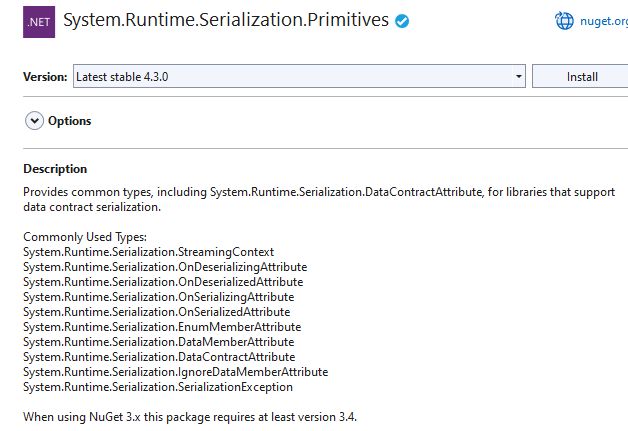Viewport: 628px width, 431px height.
Task: Click the System.Runtime.Serialization.StreamingContext line
Action: pyautogui.click(x=149, y=252)
